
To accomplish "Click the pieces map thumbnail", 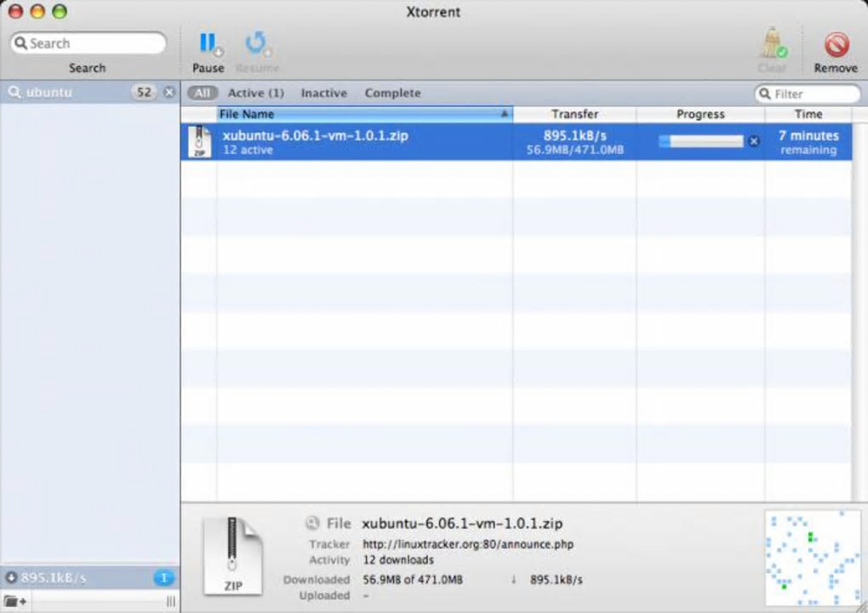I will click(813, 559).
